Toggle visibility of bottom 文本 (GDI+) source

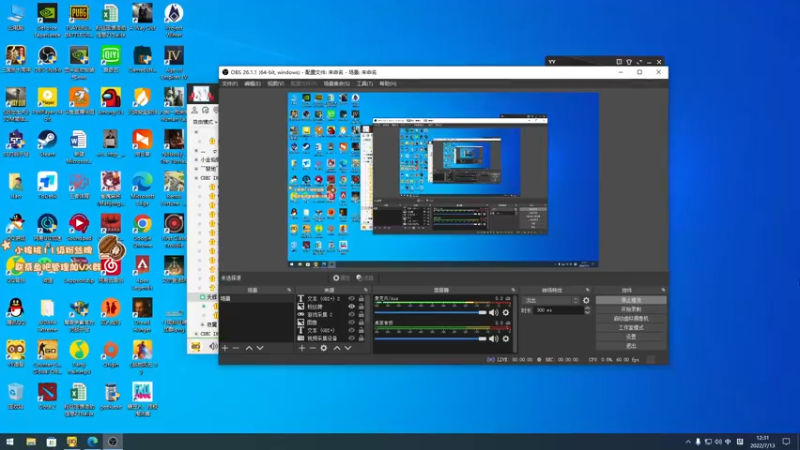(x=352, y=330)
